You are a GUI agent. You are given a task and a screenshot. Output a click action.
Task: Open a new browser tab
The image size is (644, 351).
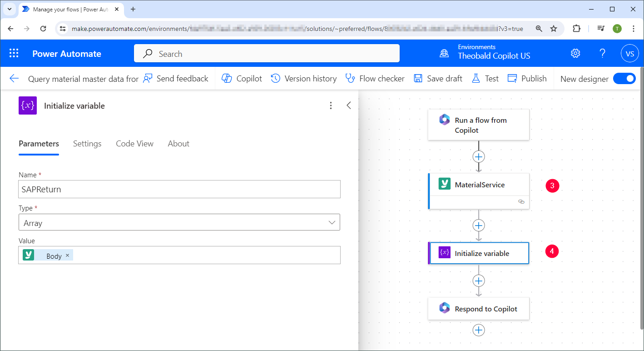coord(133,9)
